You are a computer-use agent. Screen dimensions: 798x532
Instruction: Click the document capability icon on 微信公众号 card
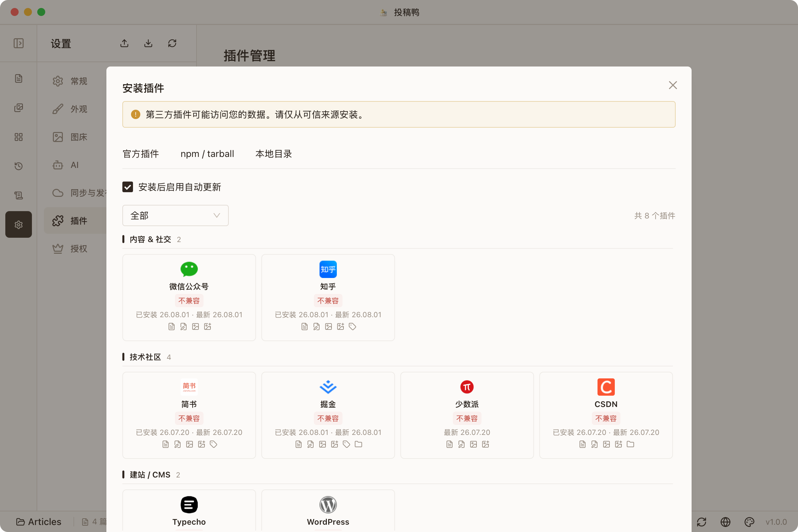171,327
